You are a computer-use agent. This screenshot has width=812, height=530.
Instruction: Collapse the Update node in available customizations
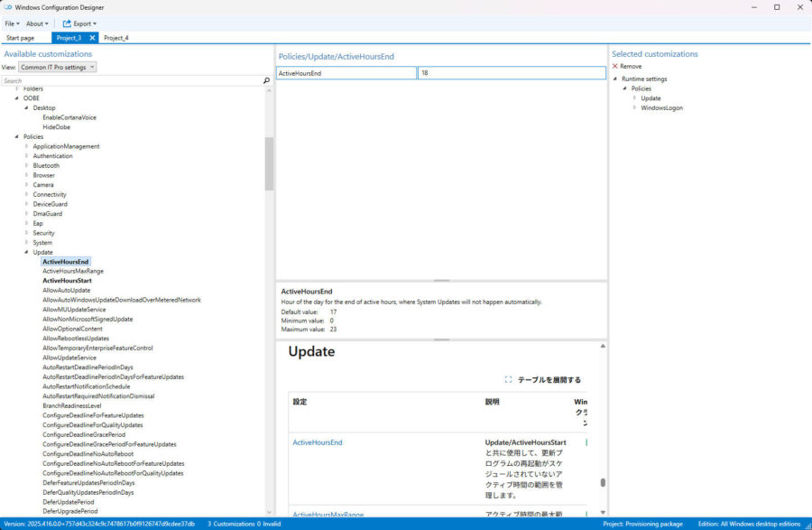click(27, 252)
